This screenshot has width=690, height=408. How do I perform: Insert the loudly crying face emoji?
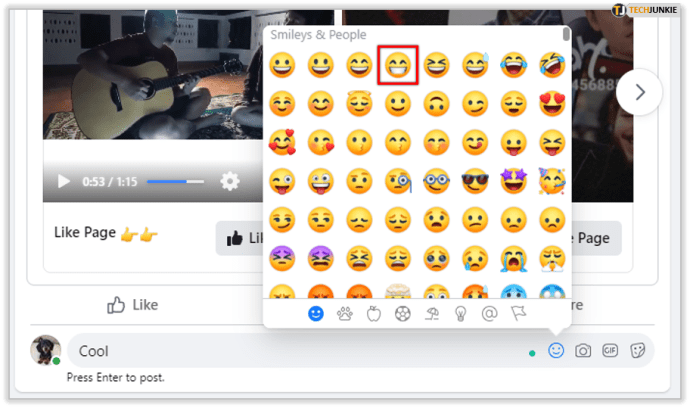(x=514, y=258)
